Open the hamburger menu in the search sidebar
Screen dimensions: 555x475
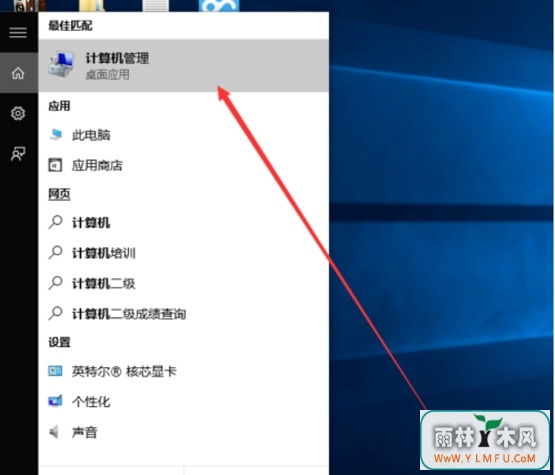(x=18, y=33)
